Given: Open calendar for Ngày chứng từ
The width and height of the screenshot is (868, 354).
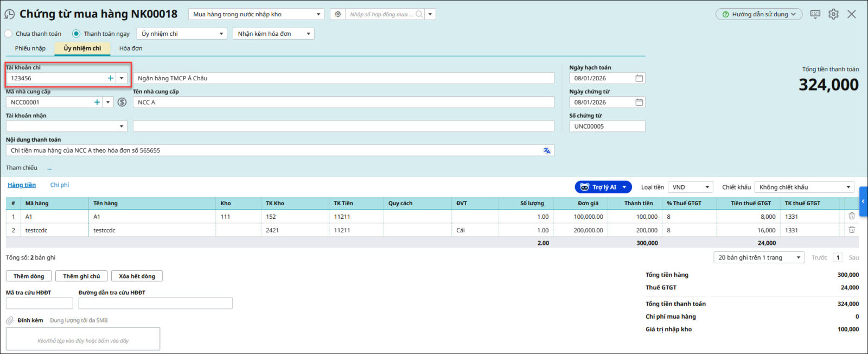Looking at the screenshot, I should click(x=639, y=102).
